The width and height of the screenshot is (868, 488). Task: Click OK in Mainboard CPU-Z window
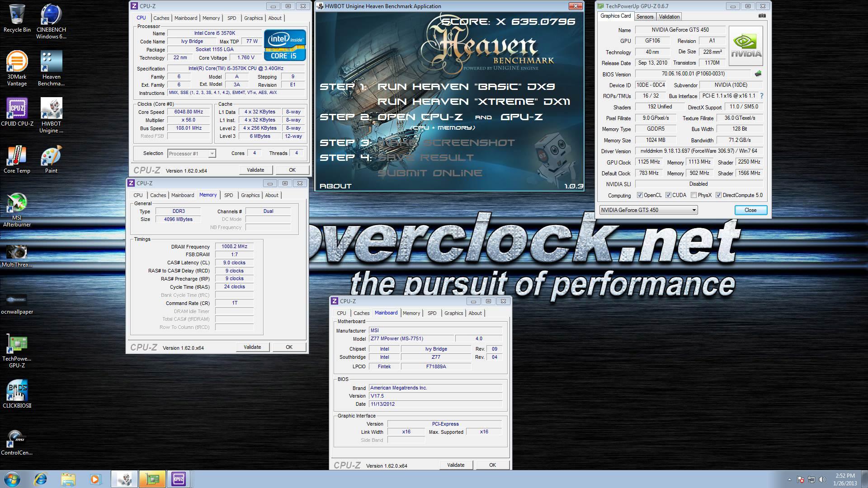coord(492,465)
